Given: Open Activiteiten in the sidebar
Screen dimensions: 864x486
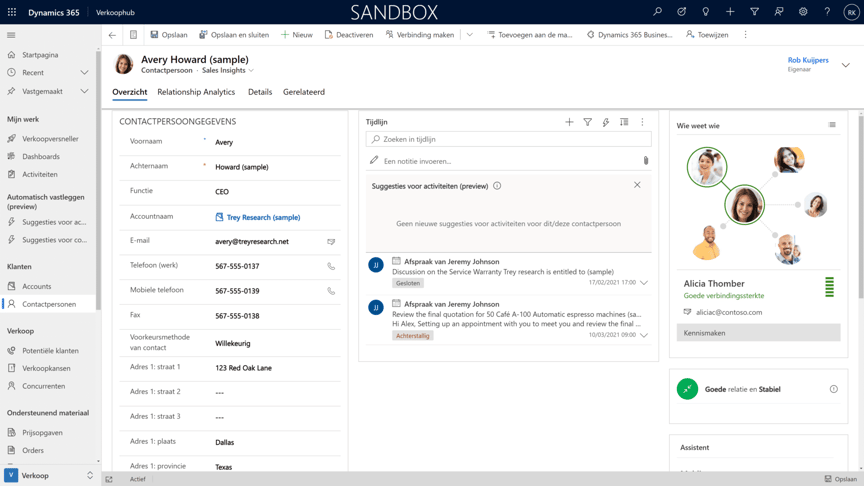Looking at the screenshot, I should pos(40,174).
